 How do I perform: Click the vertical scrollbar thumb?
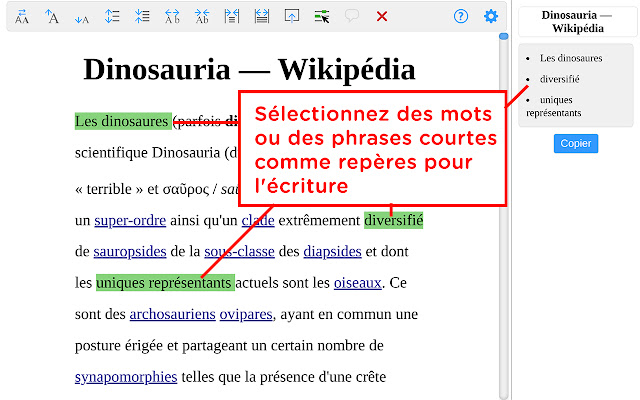click(x=504, y=37)
